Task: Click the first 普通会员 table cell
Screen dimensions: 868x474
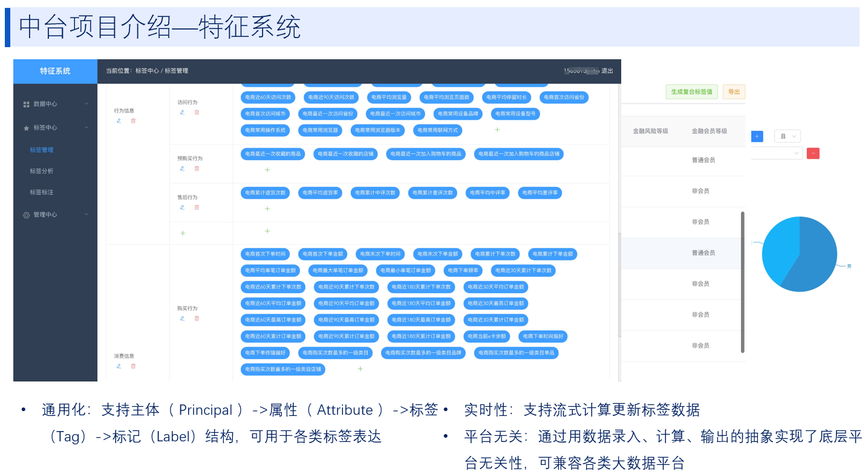Action: [703, 160]
